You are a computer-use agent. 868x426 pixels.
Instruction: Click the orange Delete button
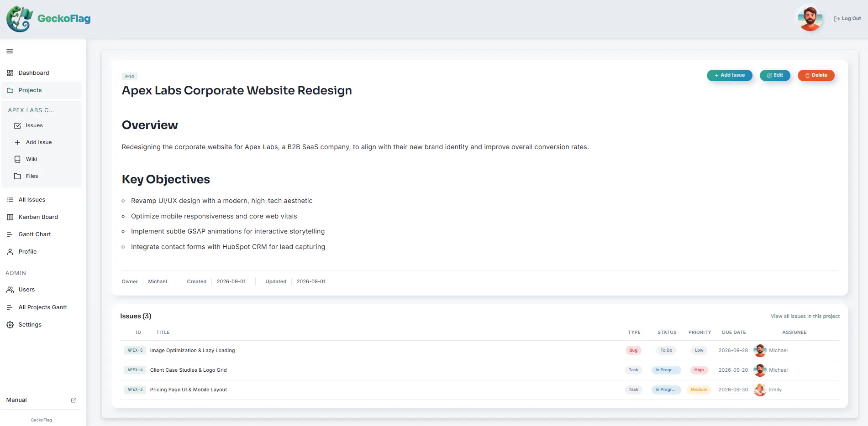pyautogui.click(x=816, y=75)
